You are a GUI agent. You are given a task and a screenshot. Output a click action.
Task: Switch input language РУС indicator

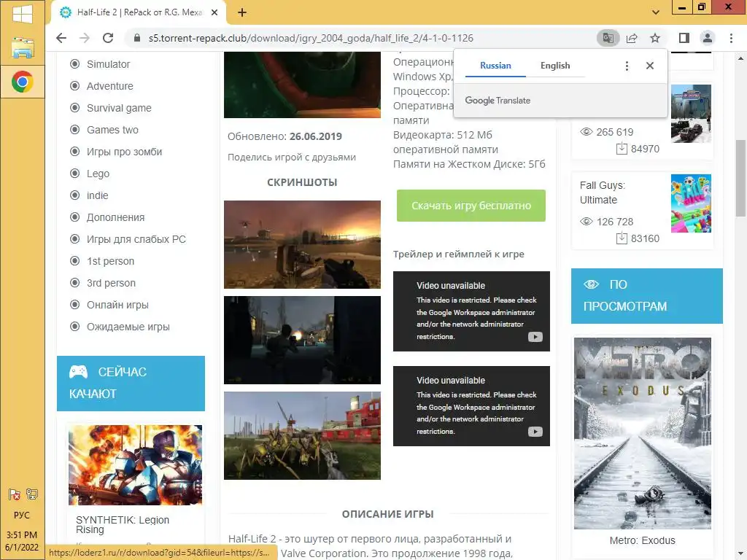[x=22, y=516]
